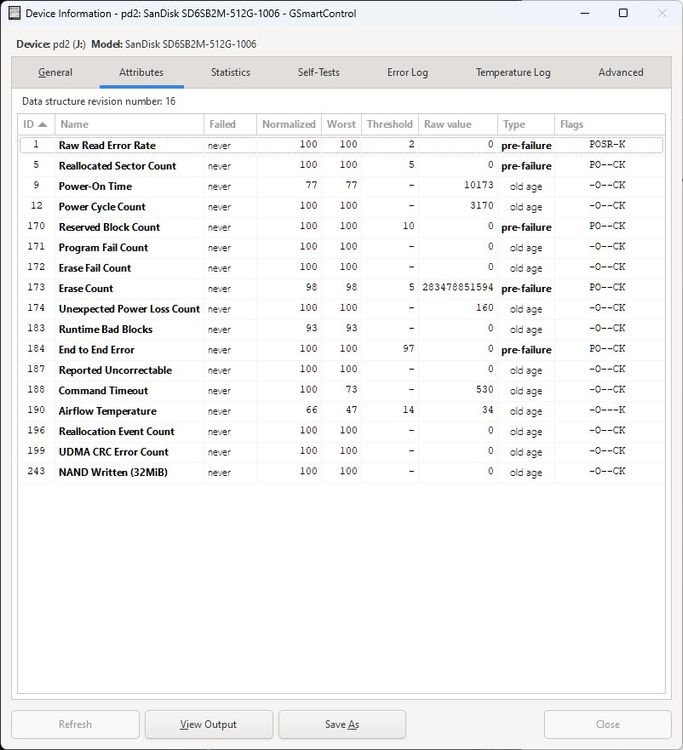The image size is (683, 750).
Task: Switch to the Error Log tab
Action: click(408, 72)
